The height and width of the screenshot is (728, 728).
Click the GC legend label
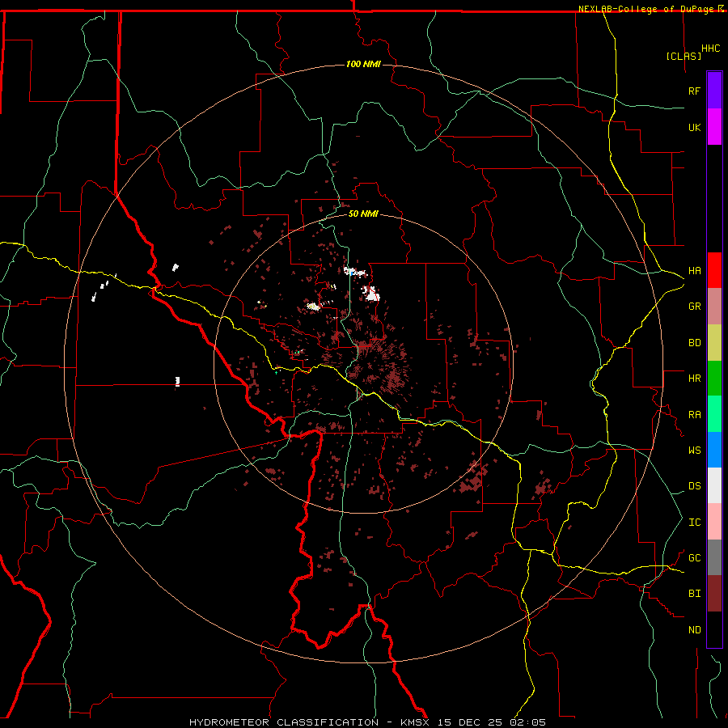(x=694, y=557)
